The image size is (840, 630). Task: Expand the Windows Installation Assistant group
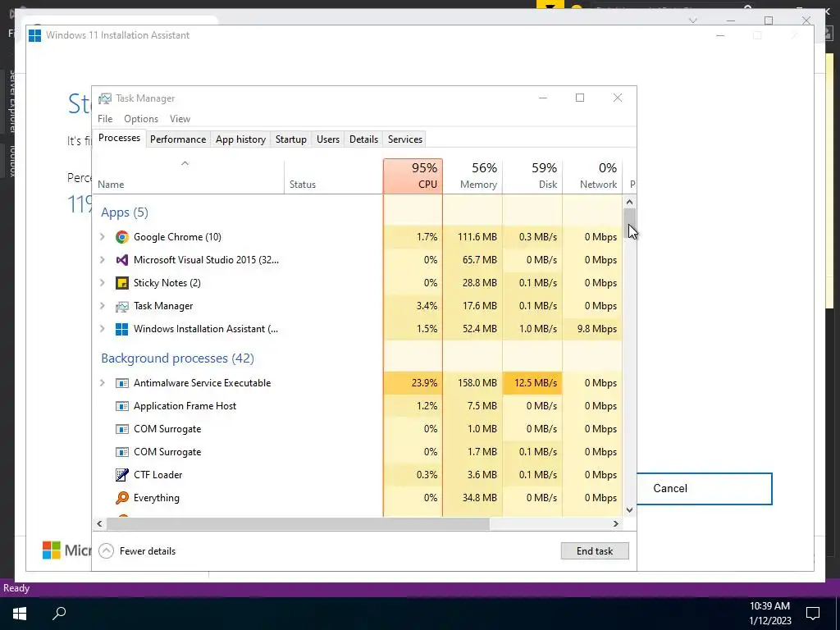coord(103,329)
